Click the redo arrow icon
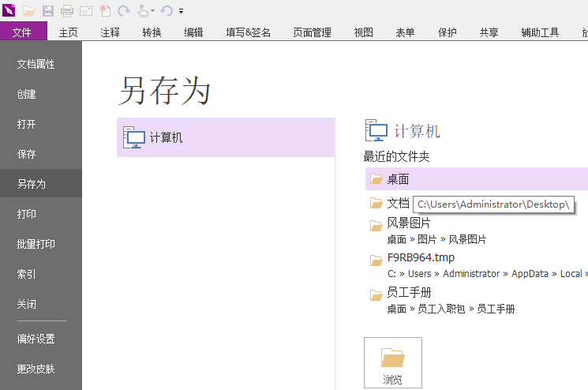This screenshot has width=588, height=390. coord(124,11)
